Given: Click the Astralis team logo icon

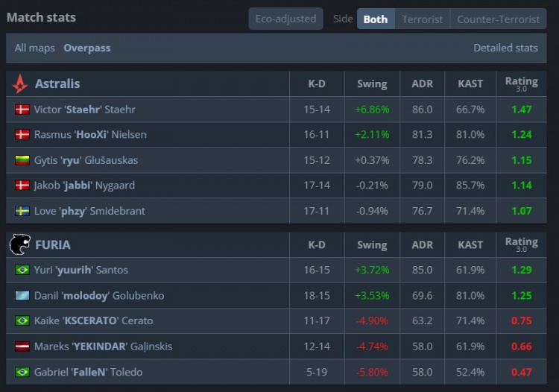Looking at the screenshot, I should point(20,83).
